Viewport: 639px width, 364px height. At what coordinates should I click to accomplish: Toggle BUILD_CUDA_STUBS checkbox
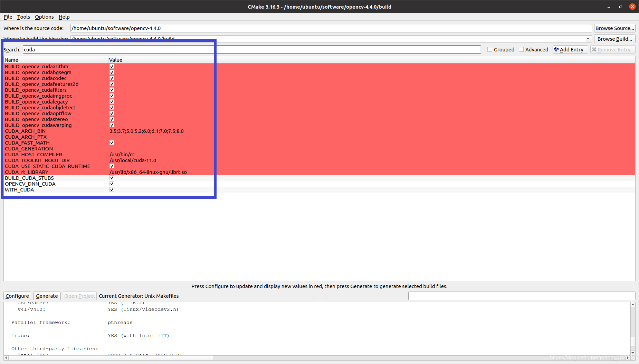112,178
